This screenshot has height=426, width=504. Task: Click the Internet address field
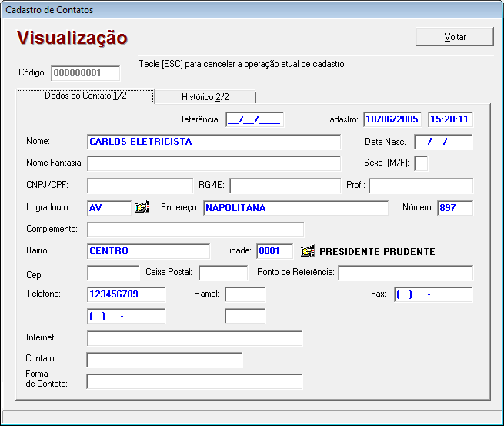click(x=195, y=338)
